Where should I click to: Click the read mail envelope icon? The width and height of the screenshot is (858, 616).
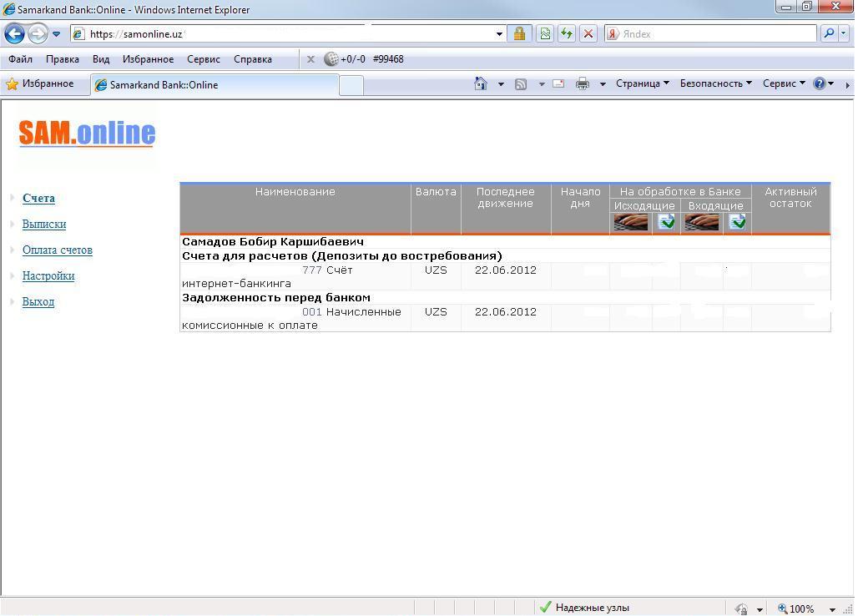click(558, 83)
